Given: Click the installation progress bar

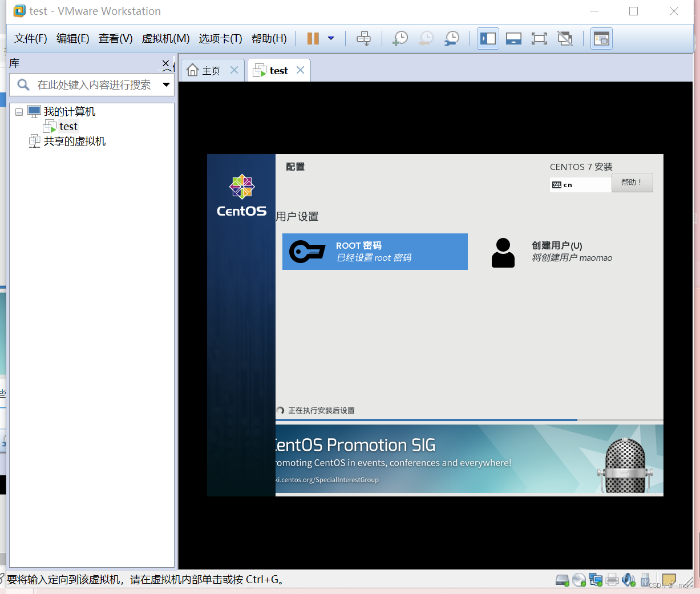Looking at the screenshot, I should (469, 420).
